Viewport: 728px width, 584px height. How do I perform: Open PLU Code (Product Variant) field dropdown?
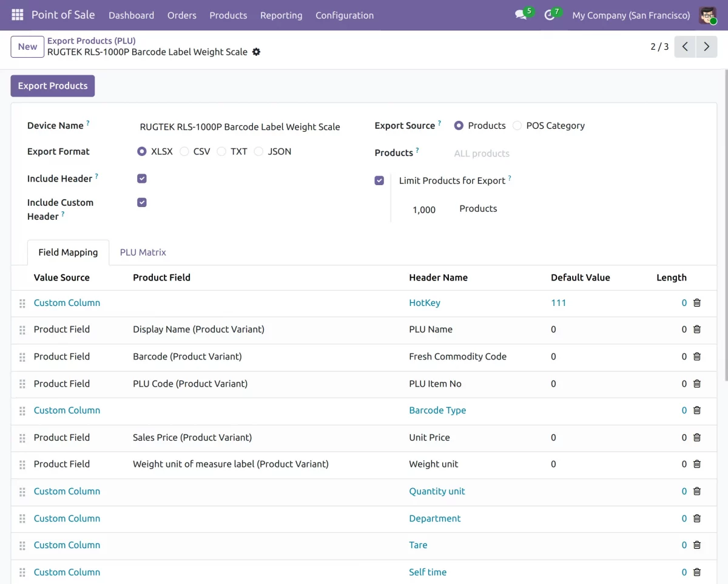pos(190,384)
